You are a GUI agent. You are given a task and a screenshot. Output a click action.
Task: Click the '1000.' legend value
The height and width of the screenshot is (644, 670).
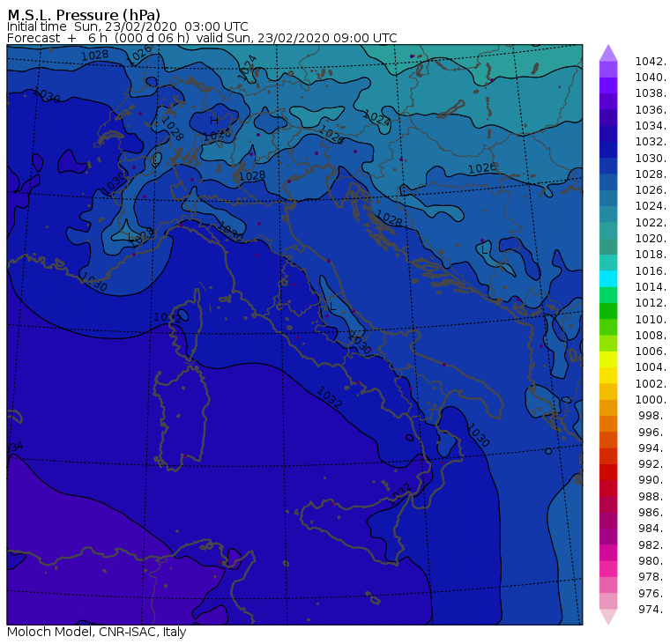point(651,400)
